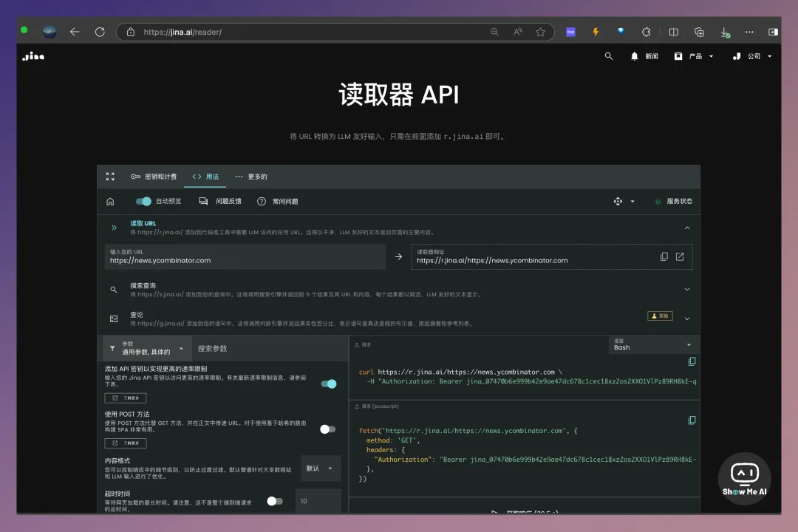Open the browser three-dot settings menu
798x532 pixels.
[x=749, y=32]
